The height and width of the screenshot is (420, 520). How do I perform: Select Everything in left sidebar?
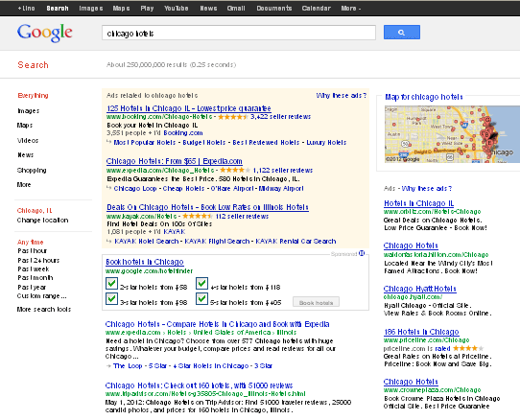[x=33, y=96]
